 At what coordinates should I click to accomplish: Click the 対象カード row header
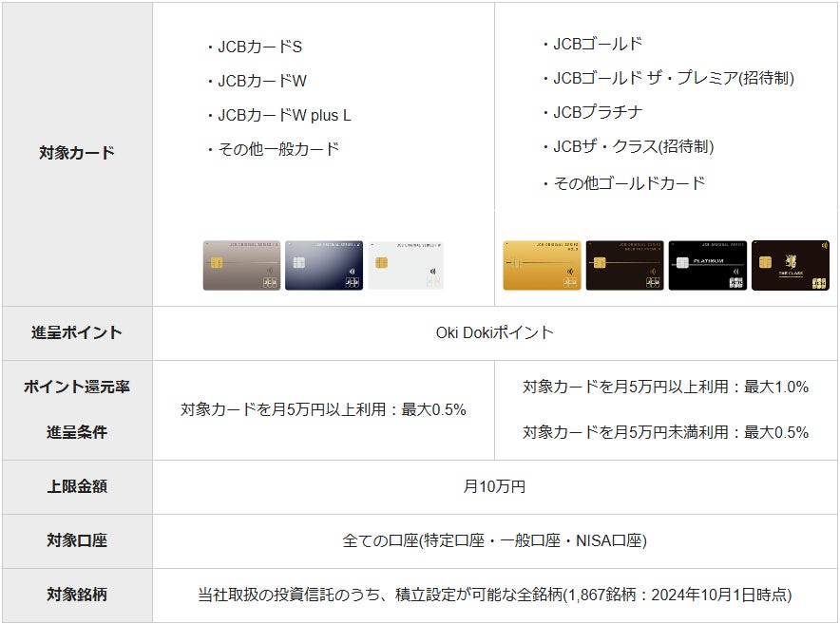(77, 153)
